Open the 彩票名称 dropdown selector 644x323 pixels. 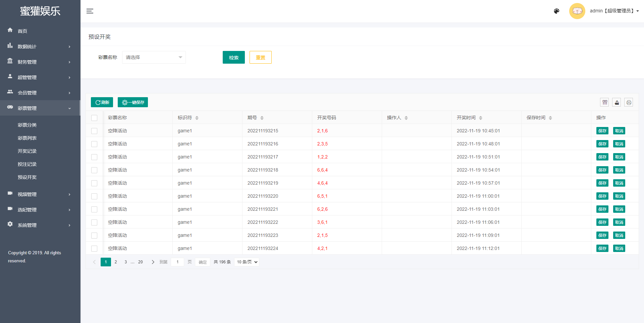pyautogui.click(x=154, y=57)
